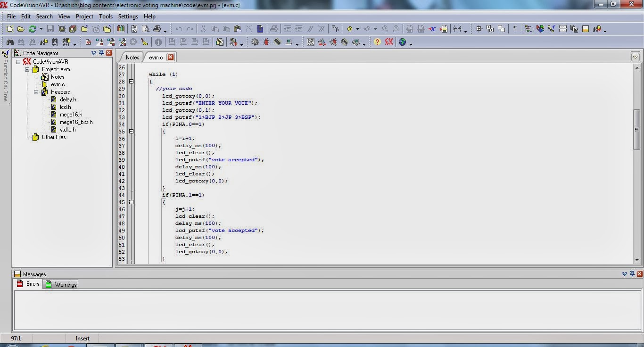Collapse the code block at line 28
Screen dimensions: 644x347
pos(132,81)
